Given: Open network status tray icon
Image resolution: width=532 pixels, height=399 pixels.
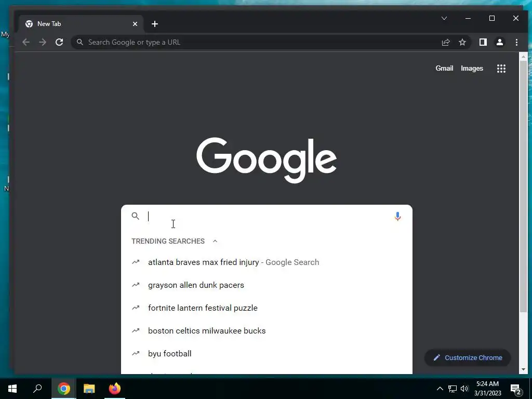Looking at the screenshot, I should point(453,389).
